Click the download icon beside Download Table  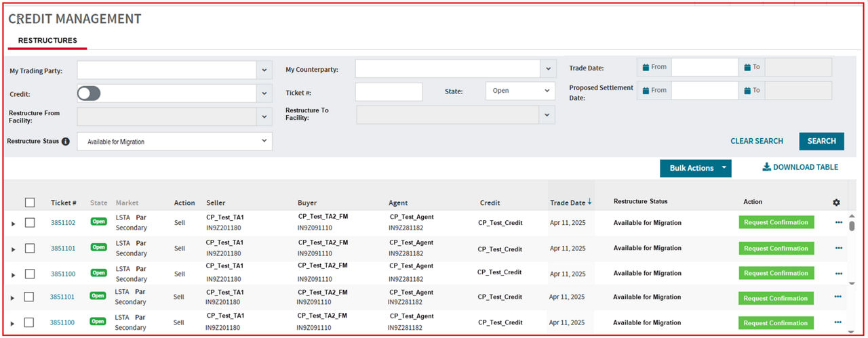pos(766,167)
